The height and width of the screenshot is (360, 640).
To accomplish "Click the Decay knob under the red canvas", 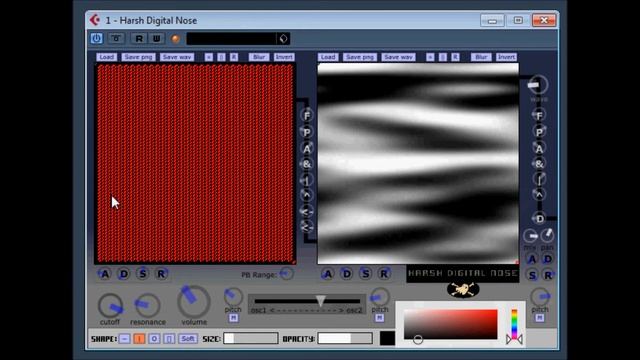I will [x=123, y=274].
